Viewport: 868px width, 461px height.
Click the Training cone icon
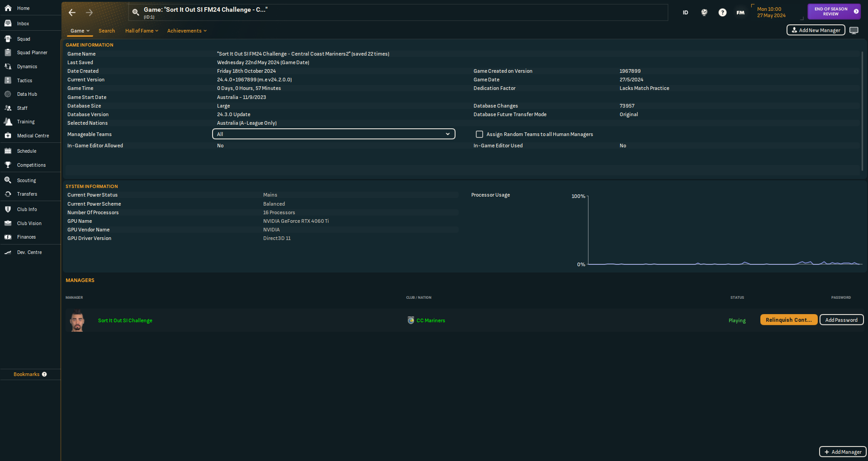[x=8, y=122]
